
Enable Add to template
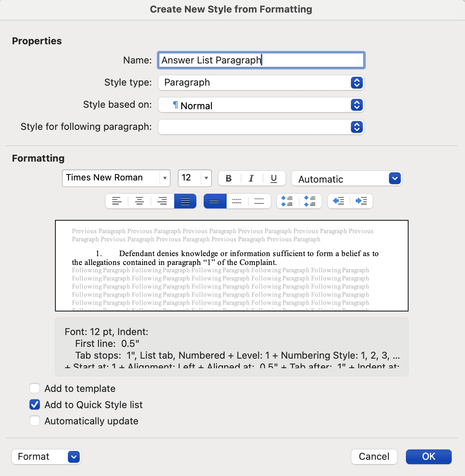[34, 388]
